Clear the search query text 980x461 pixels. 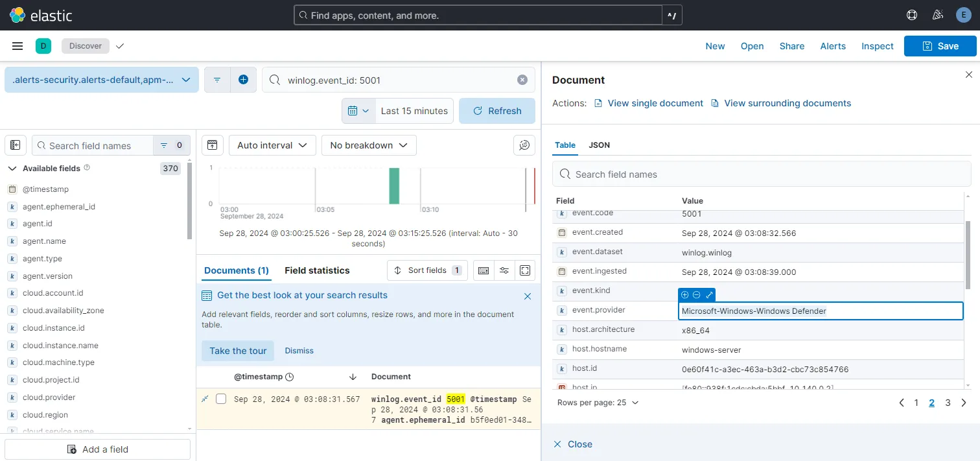click(x=522, y=80)
